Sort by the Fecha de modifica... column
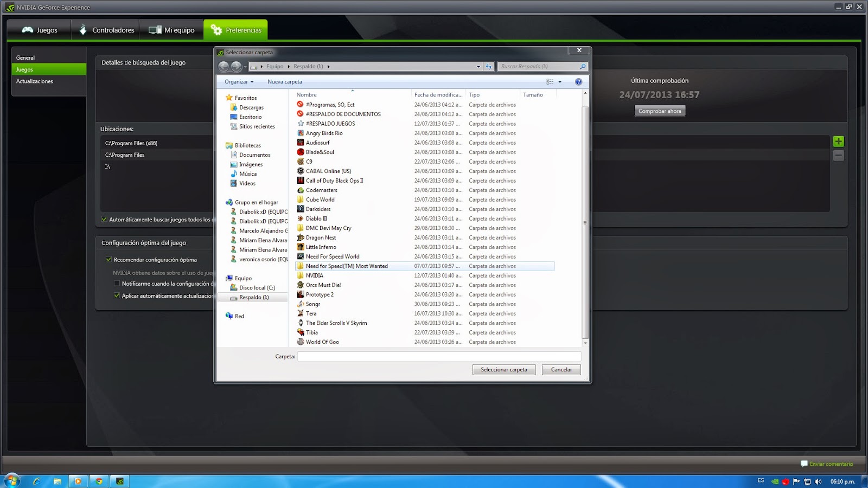The width and height of the screenshot is (868, 488). [438, 95]
